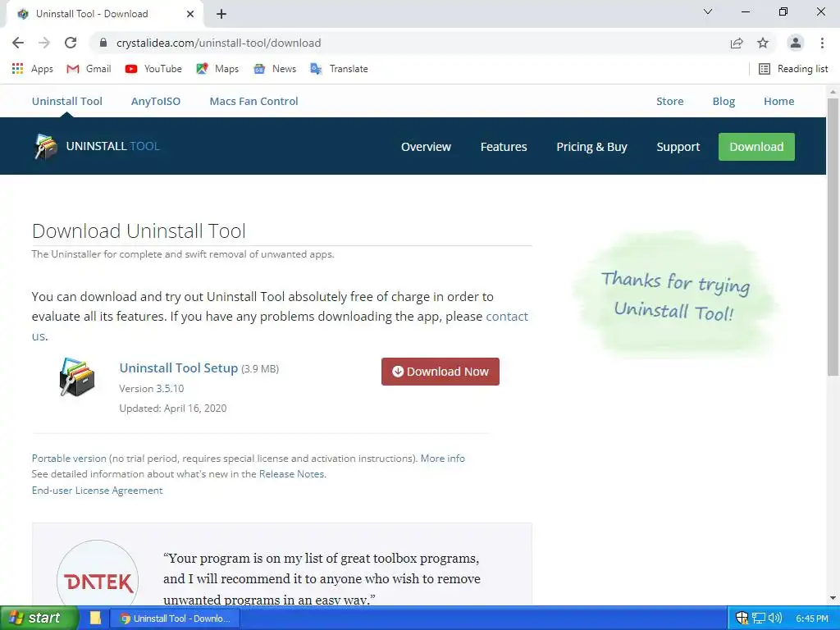The image size is (840, 630).
Task: Open the Apps grid bookmark
Action: 32,69
